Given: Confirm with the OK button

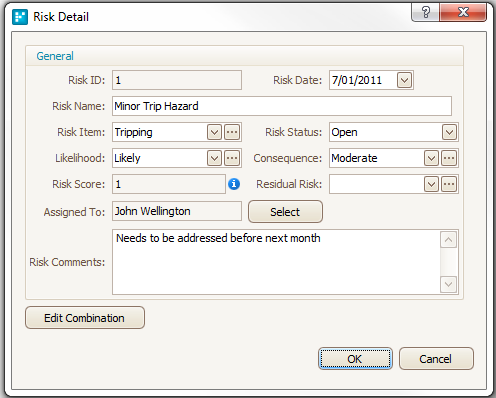Looking at the screenshot, I should pyautogui.click(x=355, y=359).
